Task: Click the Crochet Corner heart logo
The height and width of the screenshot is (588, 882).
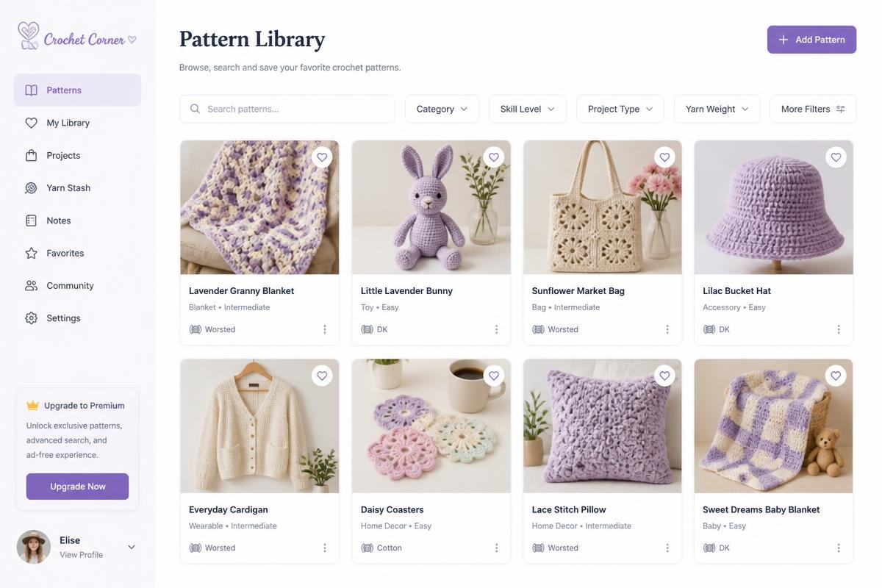Action: pos(29,35)
